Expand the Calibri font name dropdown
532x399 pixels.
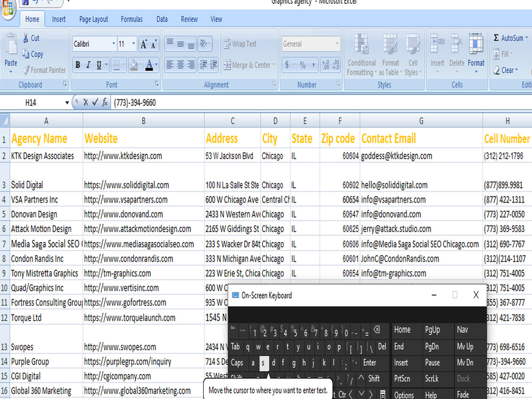point(114,44)
